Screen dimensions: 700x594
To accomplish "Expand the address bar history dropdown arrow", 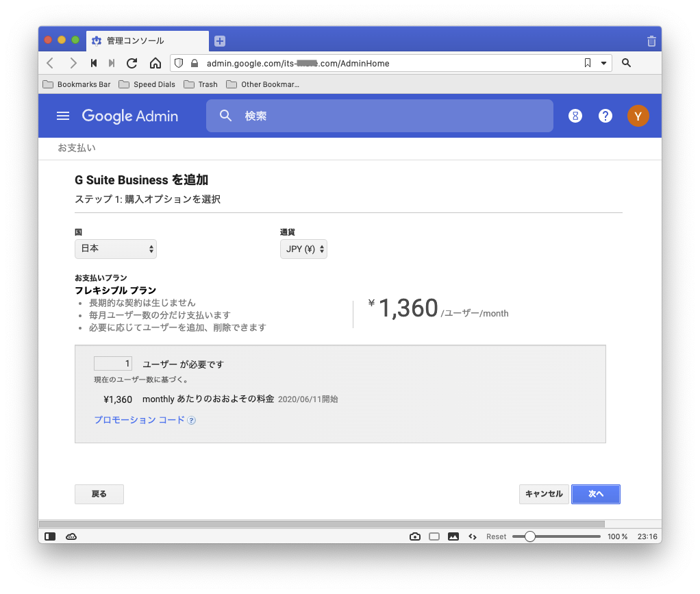I will click(x=603, y=63).
